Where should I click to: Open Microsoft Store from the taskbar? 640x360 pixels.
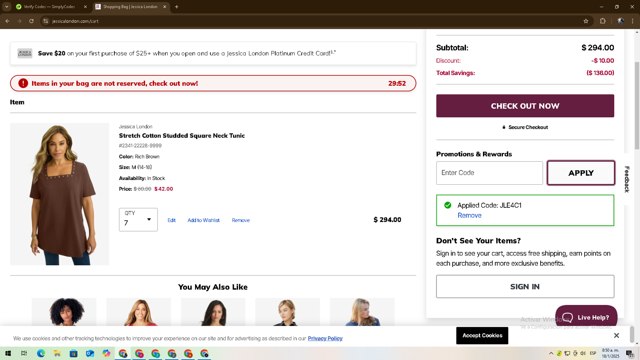click(x=73, y=353)
